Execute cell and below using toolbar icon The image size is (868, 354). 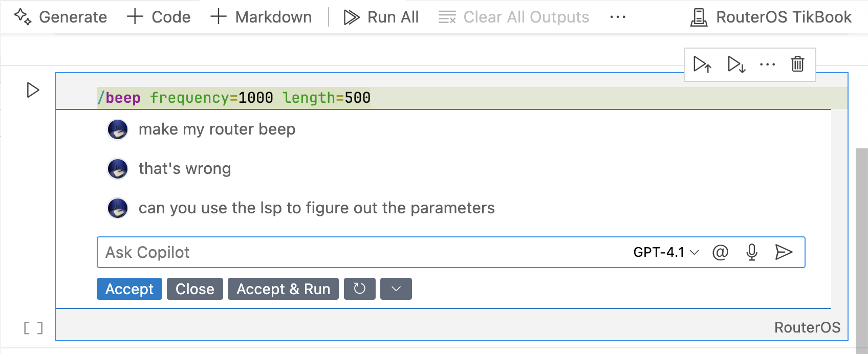(x=736, y=64)
